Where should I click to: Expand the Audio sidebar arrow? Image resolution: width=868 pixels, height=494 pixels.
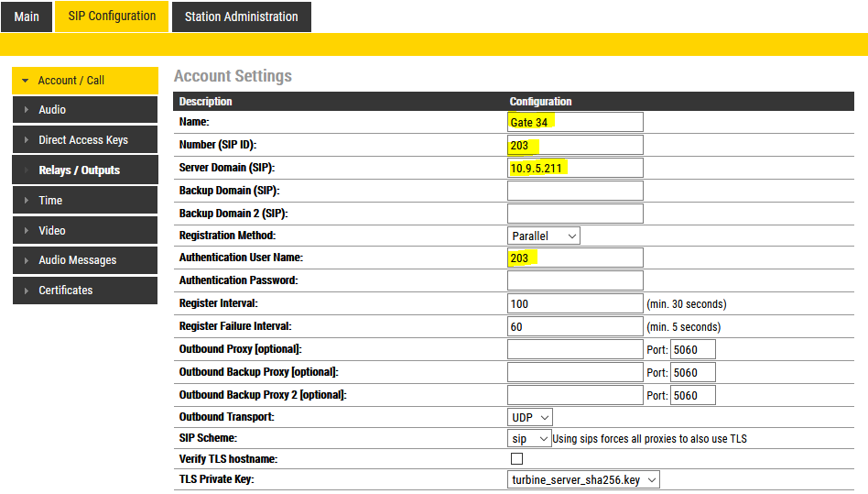pos(26,110)
